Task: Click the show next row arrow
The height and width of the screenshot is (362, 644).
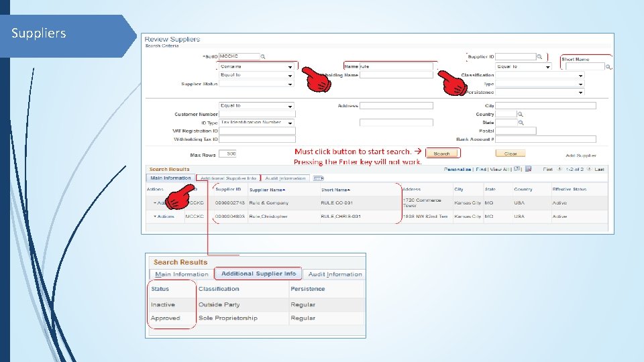Action: point(589,169)
